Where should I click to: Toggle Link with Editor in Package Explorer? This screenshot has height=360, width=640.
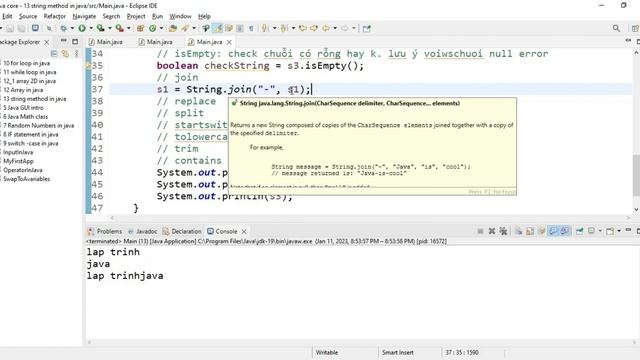(65, 53)
